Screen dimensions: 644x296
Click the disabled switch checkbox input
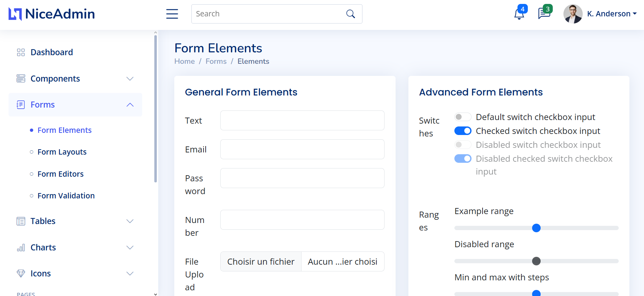[463, 145]
